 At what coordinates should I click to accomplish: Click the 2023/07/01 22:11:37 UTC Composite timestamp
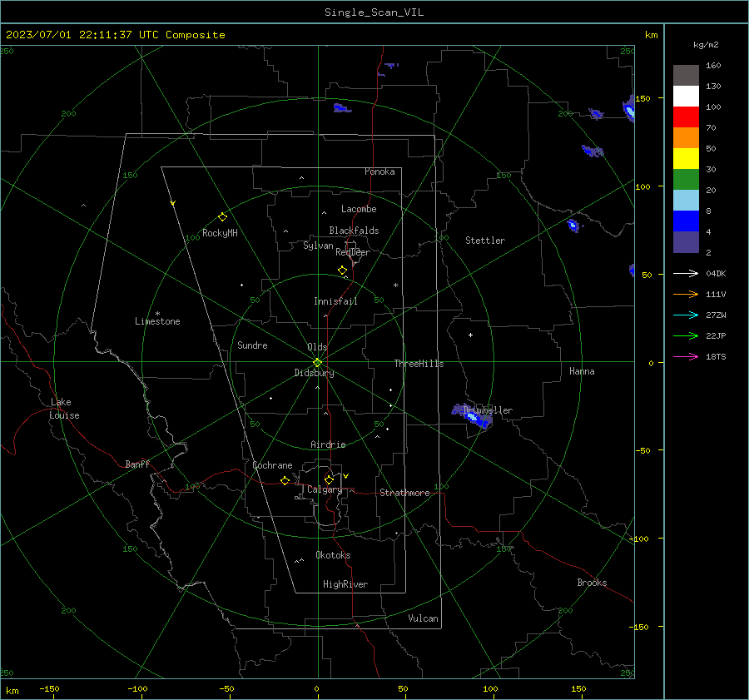[115, 35]
